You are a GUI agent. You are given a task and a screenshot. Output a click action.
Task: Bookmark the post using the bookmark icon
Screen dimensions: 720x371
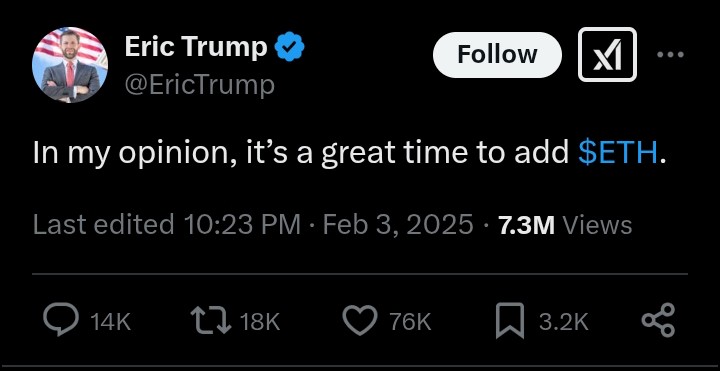click(510, 320)
